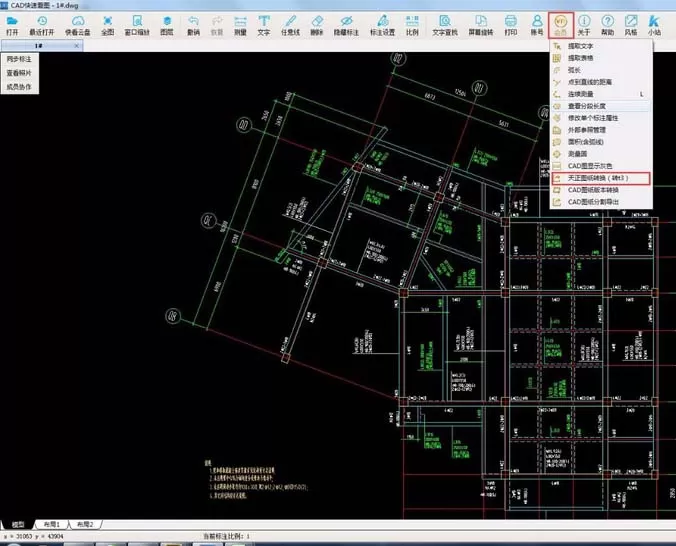The image size is (676, 546).
Task: Open the 小站 K icon
Action: [x=654, y=25]
